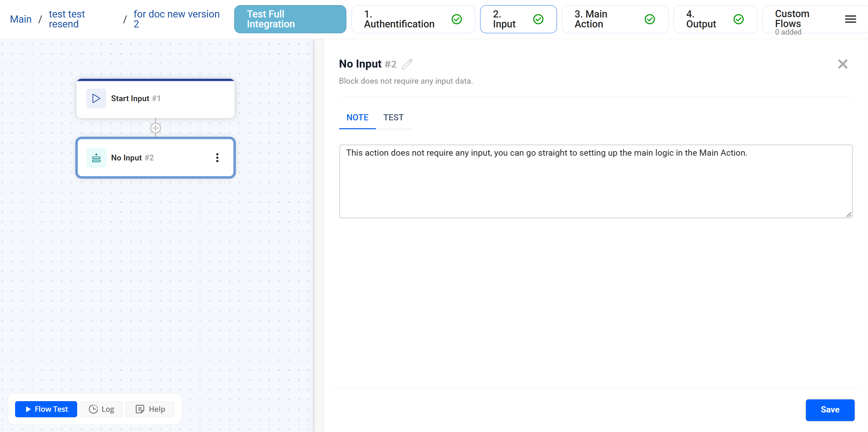
Task: Click inside the note text area
Action: click(x=595, y=185)
